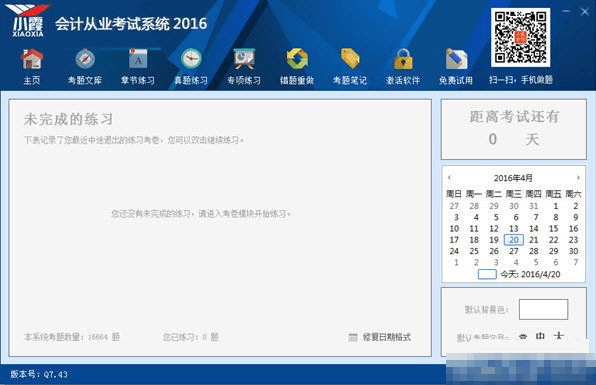596x385 pixels.
Task: Click 今天: 2016/4/20 today link
Action: tap(530, 274)
